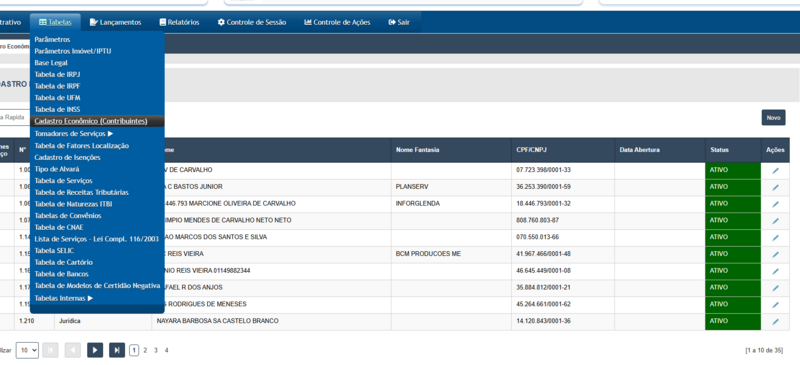Click edit pencil for RAFAEL R DOS ANJOS
800x365 pixels.
point(775,288)
